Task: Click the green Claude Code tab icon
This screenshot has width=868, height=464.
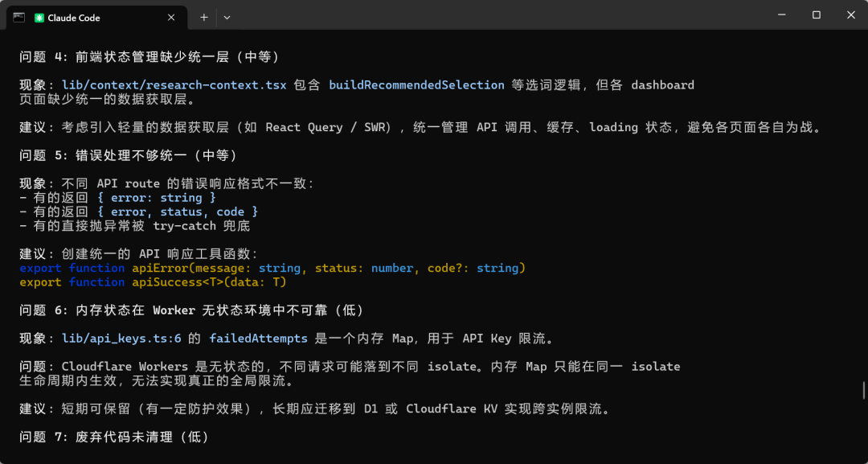Action: [39, 18]
